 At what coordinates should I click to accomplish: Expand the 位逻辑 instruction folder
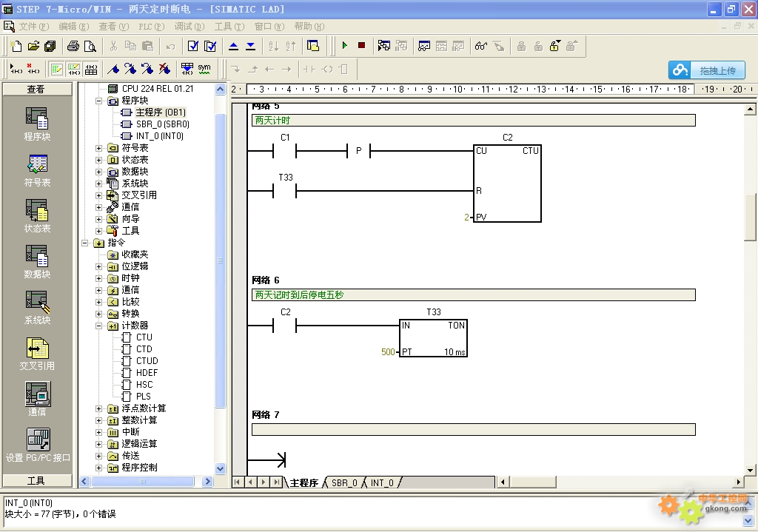click(x=99, y=266)
